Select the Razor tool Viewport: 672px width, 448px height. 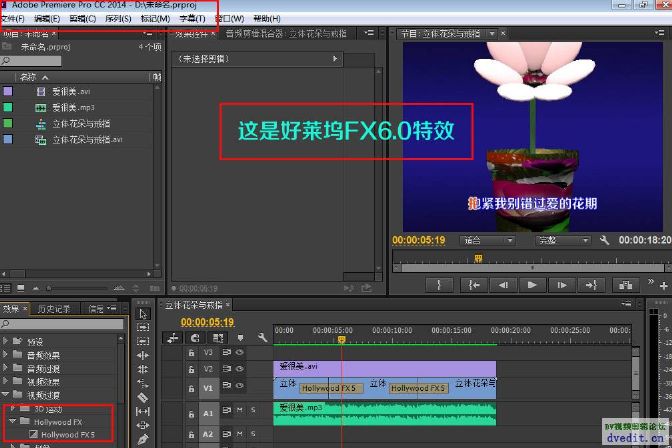click(143, 398)
